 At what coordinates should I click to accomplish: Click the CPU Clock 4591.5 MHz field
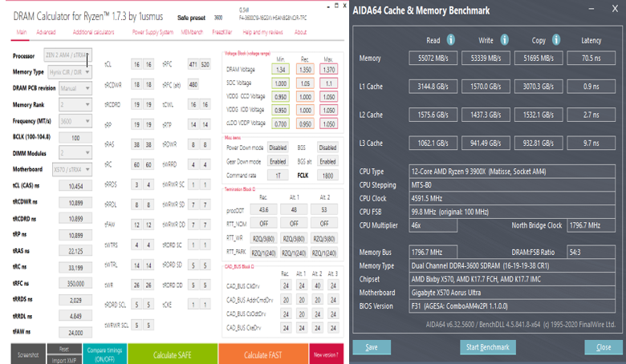[512, 198]
